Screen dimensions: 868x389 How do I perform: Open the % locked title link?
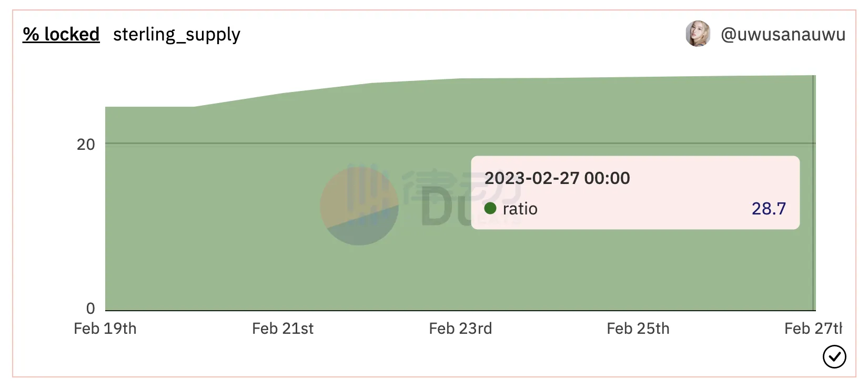61,34
